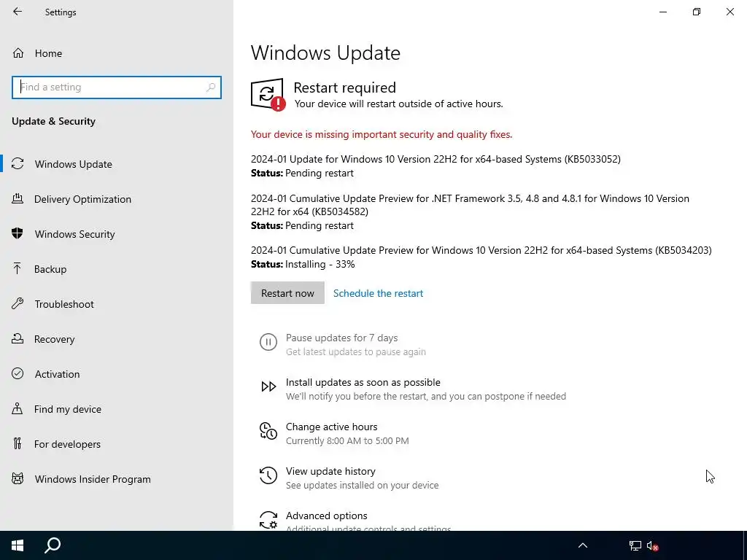The image size is (747, 560).
Task: Click the Windows Security shield icon
Action: click(18, 233)
